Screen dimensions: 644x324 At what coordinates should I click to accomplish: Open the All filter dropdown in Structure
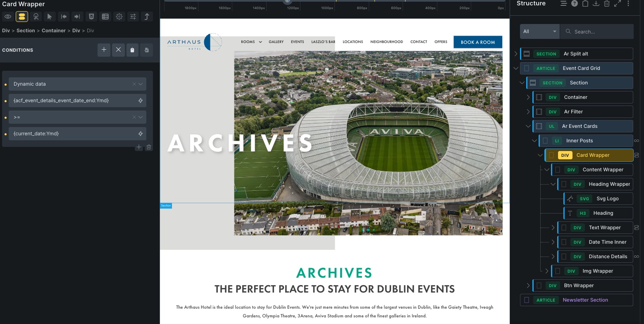tap(540, 31)
